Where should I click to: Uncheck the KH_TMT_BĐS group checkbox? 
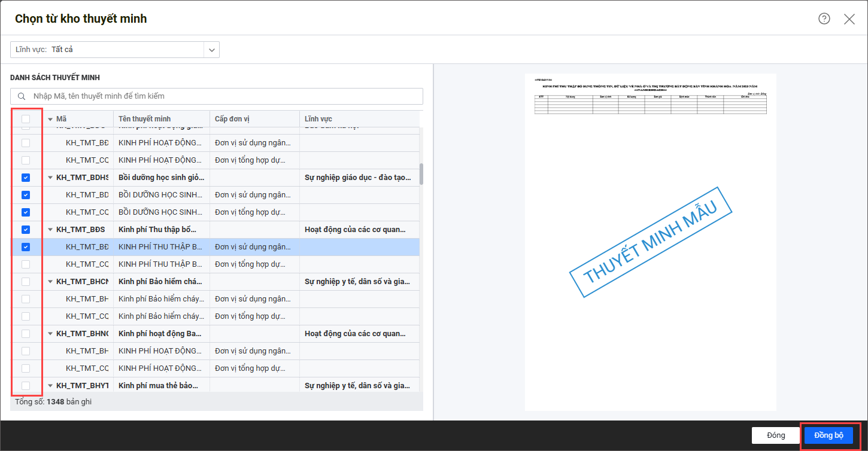coord(26,230)
